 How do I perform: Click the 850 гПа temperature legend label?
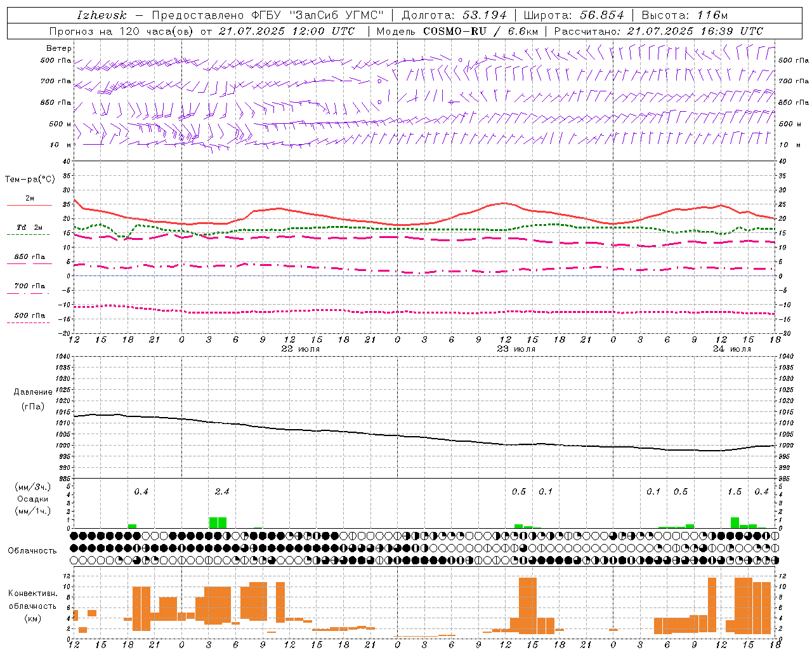(30, 257)
